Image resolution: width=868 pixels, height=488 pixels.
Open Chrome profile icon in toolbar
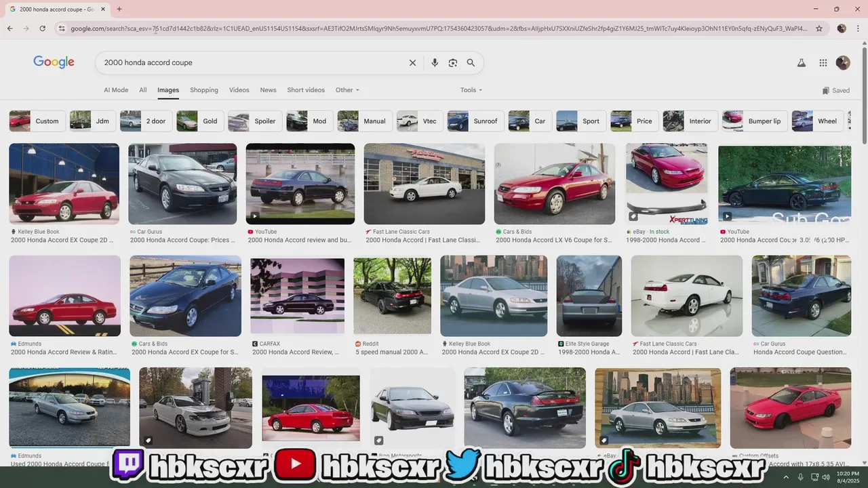pos(842,28)
